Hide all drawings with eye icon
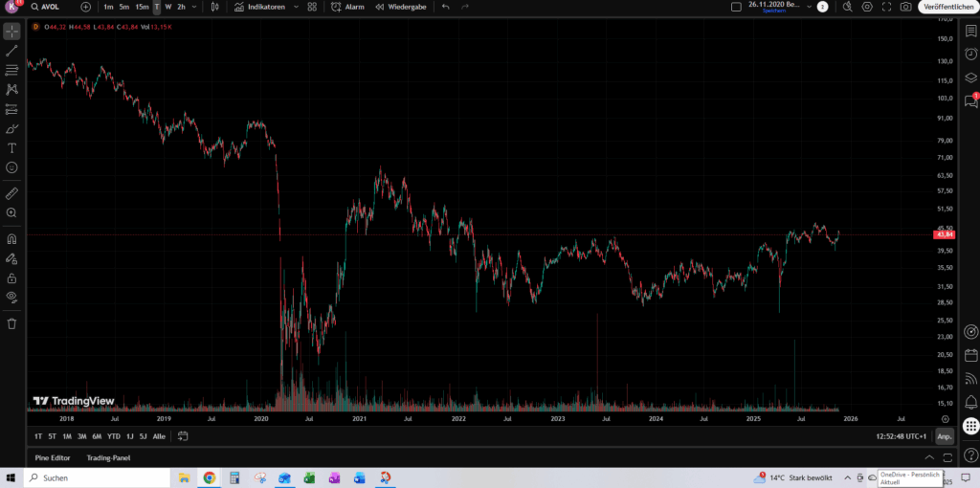Image resolution: width=980 pixels, height=488 pixels. click(11, 297)
